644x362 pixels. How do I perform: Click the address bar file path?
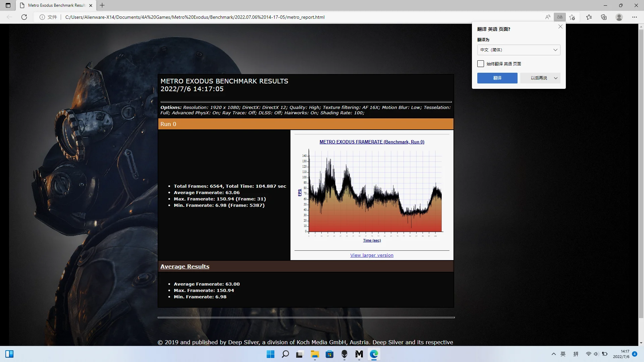click(x=195, y=17)
